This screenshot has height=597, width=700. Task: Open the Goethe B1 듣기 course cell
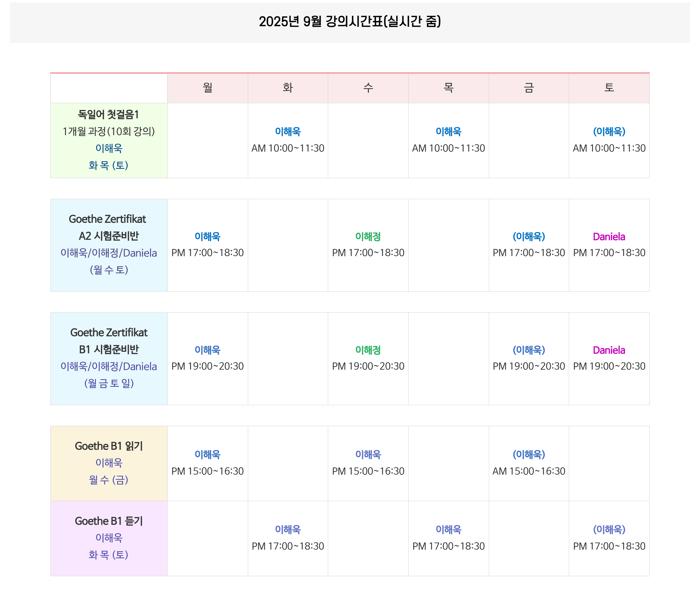coord(109,538)
